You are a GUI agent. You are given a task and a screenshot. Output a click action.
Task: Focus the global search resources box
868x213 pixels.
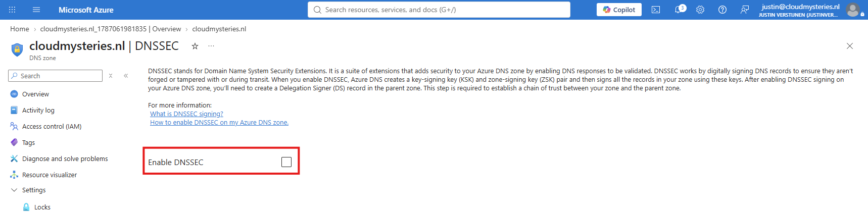[x=439, y=10]
